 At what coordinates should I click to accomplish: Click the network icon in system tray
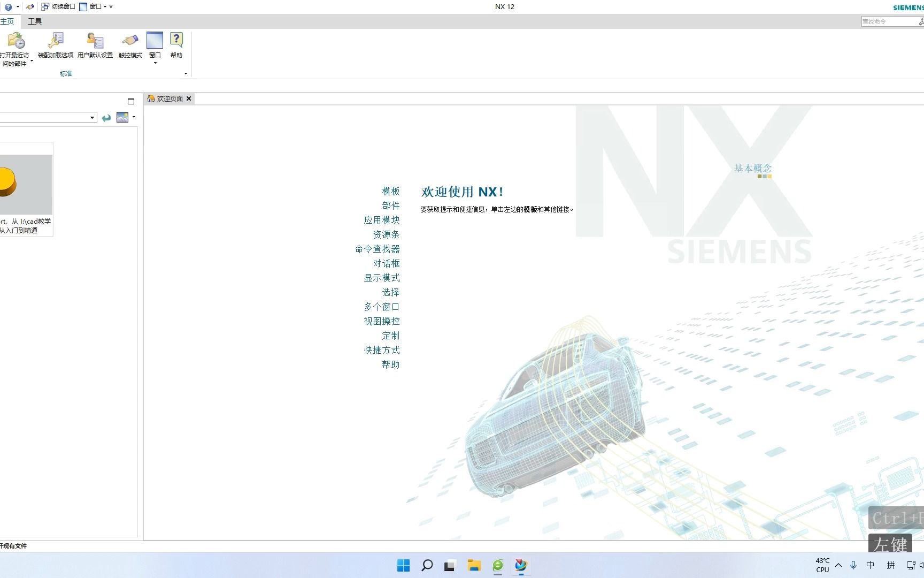pos(911,565)
